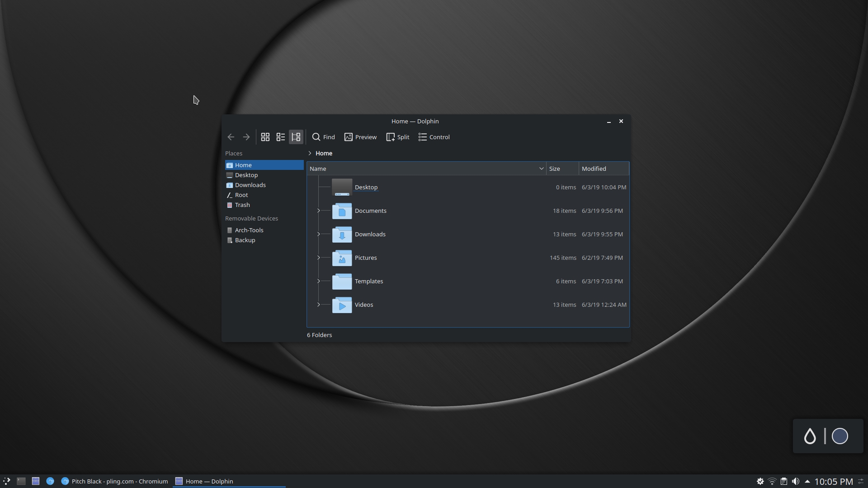
Task: Click the '6 Folders' status text
Action: 320,335
